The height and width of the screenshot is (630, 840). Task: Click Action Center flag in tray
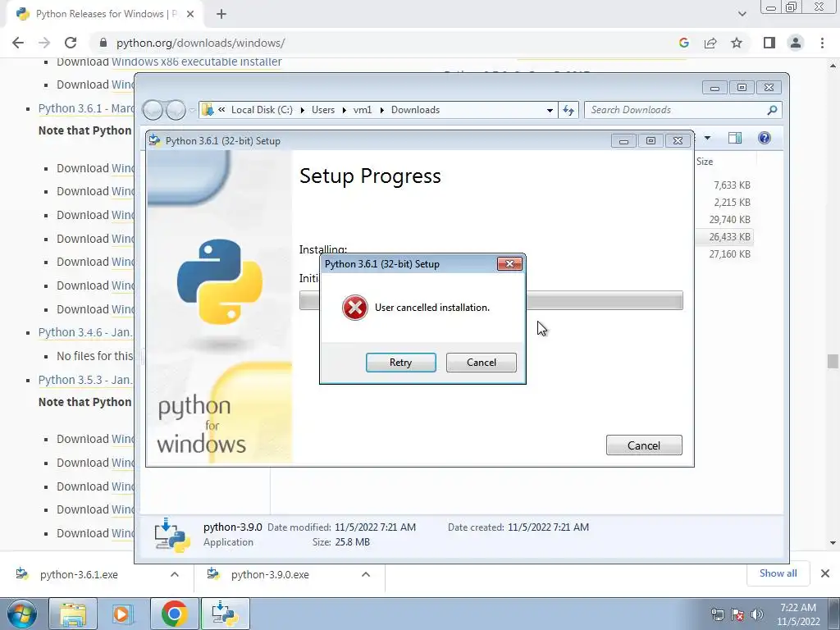[737, 614]
